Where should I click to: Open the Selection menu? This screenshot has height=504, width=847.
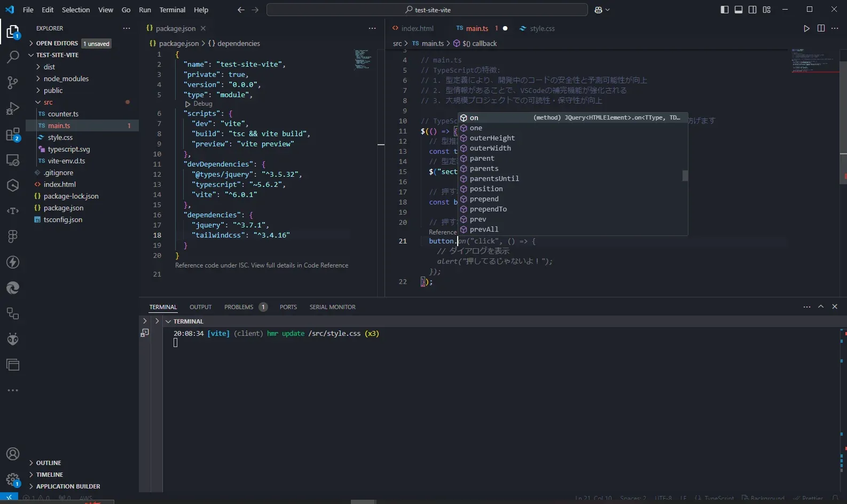pos(76,10)
